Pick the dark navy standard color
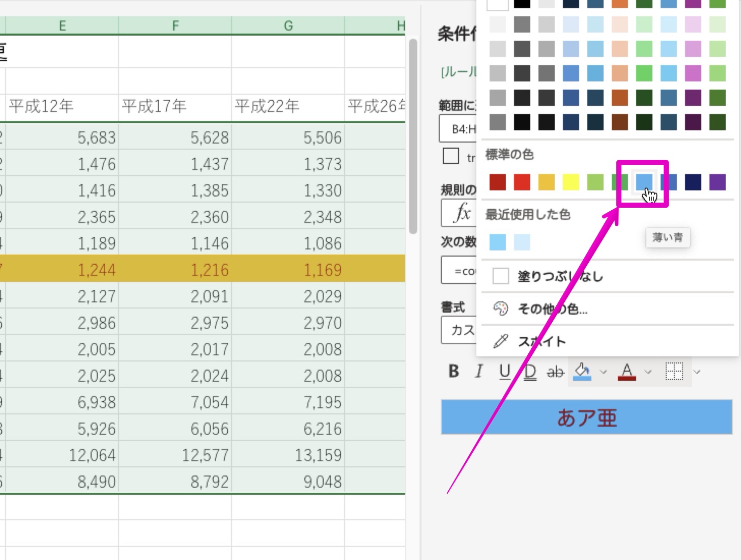Image resolution: width=741 pixels, height=560 pixels. tap(693, 182)
